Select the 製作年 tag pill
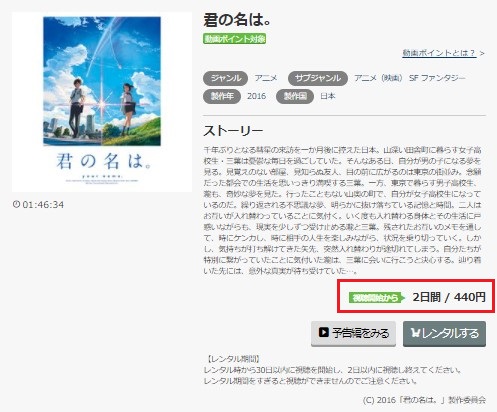Image resolution: width=497 pixels, height=412 pixels. pos(222,96)
